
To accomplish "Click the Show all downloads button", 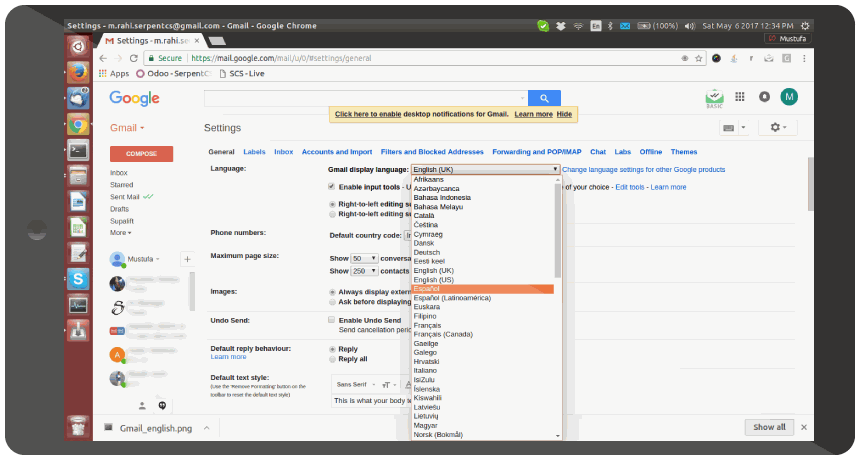I will point(769,427).
